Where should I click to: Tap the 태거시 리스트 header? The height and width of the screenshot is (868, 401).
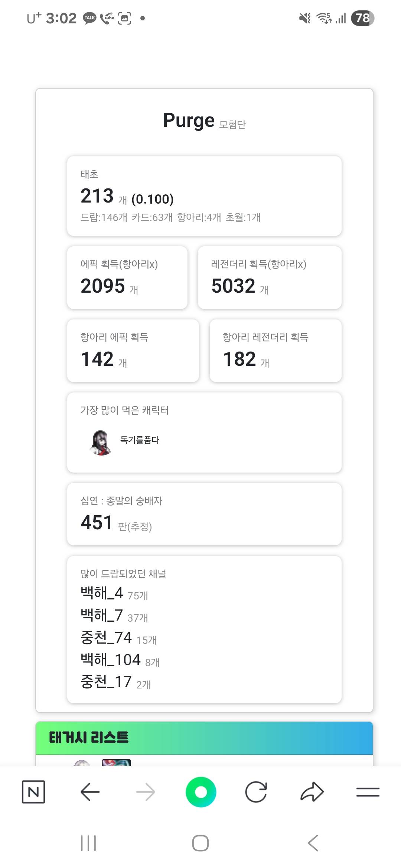click(89, 737)
